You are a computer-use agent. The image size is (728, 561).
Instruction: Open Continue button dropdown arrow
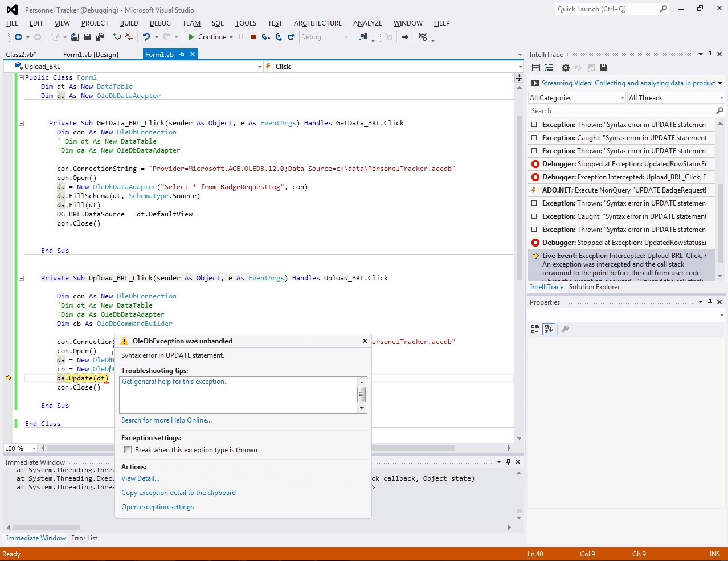(x=231, y=37)
